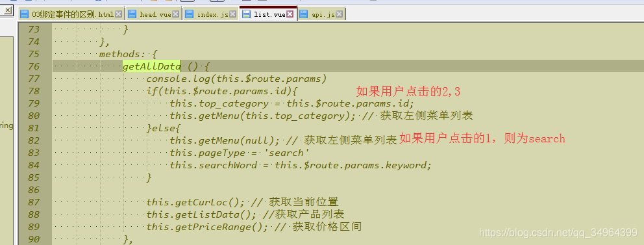The width and height of the screenshot is (644, 245).
Task: Click line number 81 in the margin
Action: click(34, 128)
